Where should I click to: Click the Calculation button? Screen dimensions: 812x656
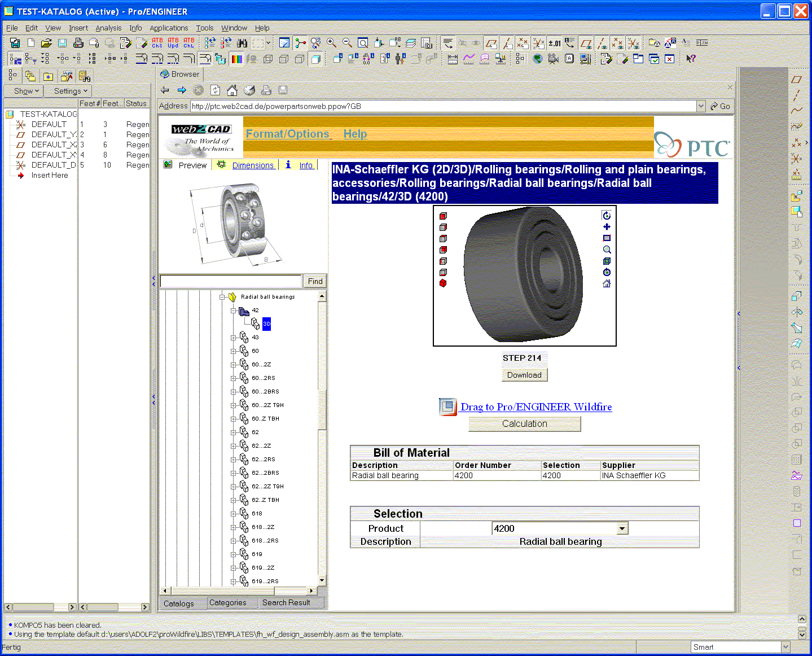pyautogui.click(x=525, y=424)
